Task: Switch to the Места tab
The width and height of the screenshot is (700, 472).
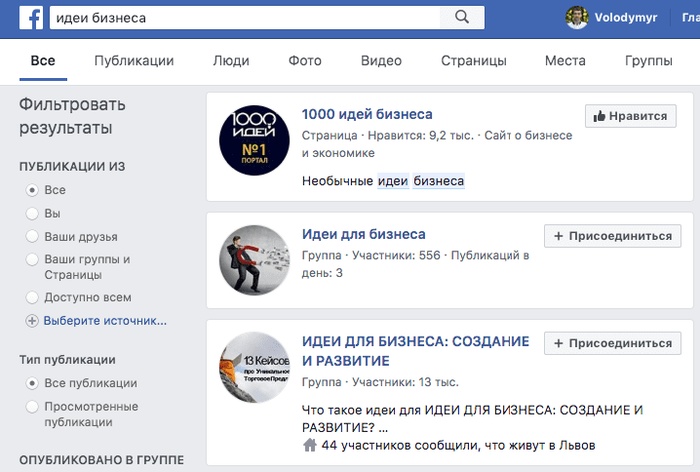Action: 565,60
